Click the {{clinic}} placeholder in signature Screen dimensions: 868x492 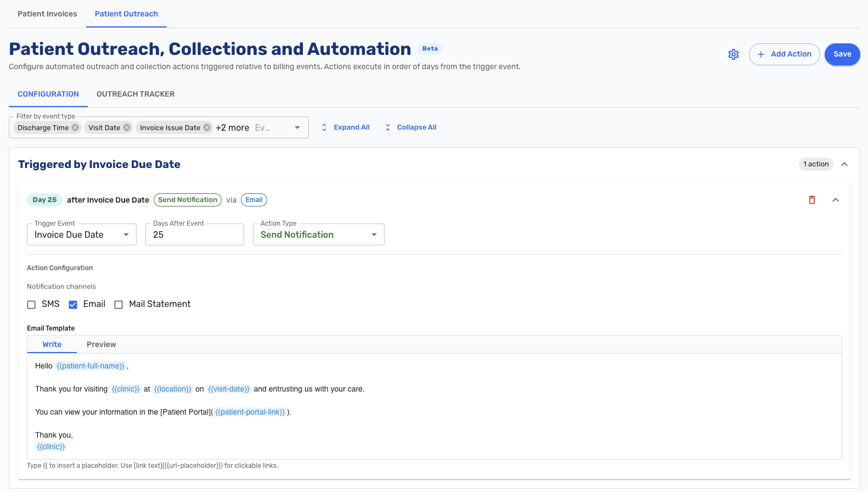(x=51, y=446)
